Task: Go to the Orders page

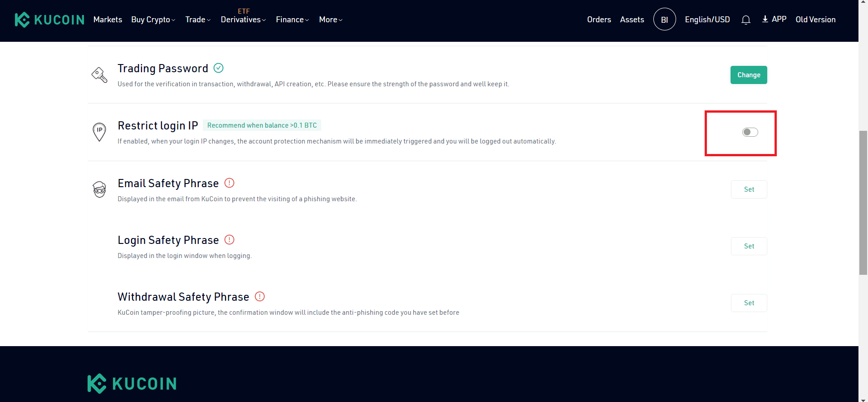Action: point(599,20)
